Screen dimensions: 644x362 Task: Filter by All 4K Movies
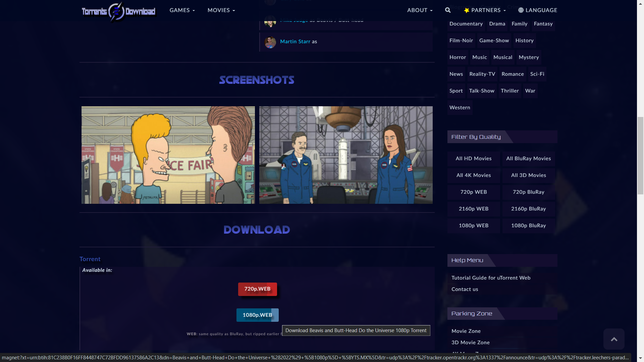pyautogui.click(x=474, y=175)
